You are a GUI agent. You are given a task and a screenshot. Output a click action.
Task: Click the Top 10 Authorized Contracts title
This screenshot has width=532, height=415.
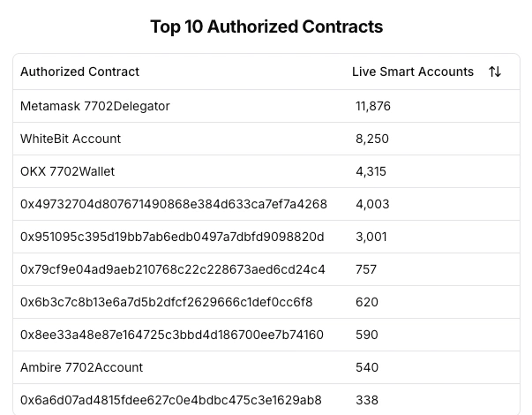pos(266,26)
